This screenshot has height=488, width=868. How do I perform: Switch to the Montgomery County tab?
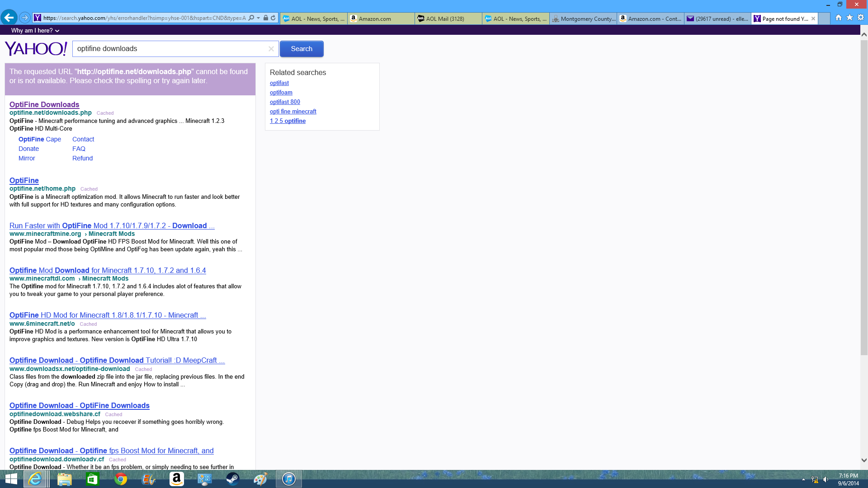(583, 19)
